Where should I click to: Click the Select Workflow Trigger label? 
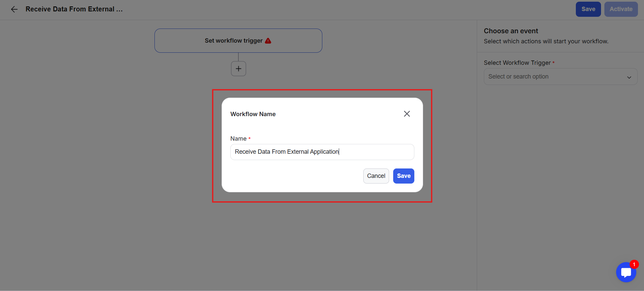point(517,63)
